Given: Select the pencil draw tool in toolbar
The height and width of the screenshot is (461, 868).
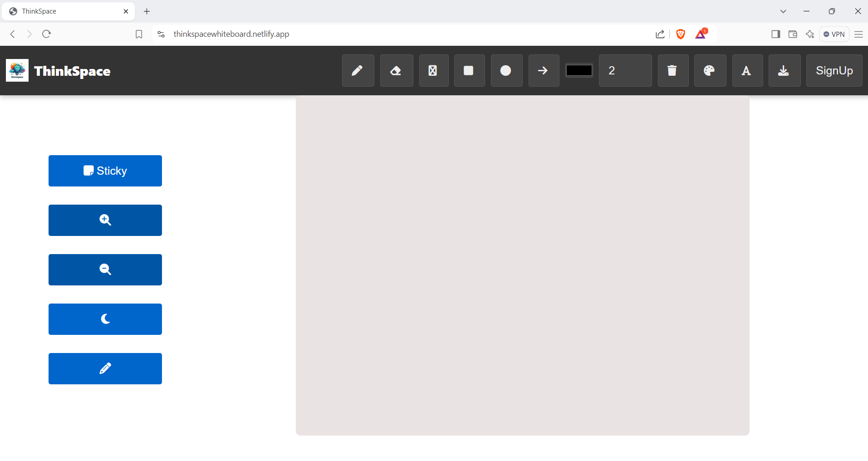Looking at the screenshot, I should coord(358,70).
